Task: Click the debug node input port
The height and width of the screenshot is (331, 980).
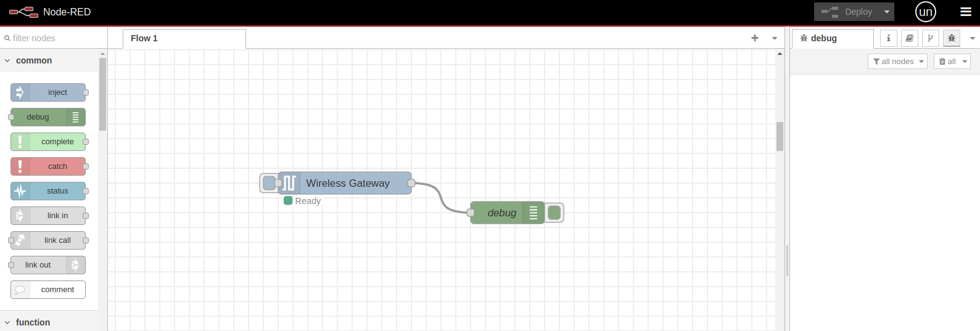Action: pos(471,213)
